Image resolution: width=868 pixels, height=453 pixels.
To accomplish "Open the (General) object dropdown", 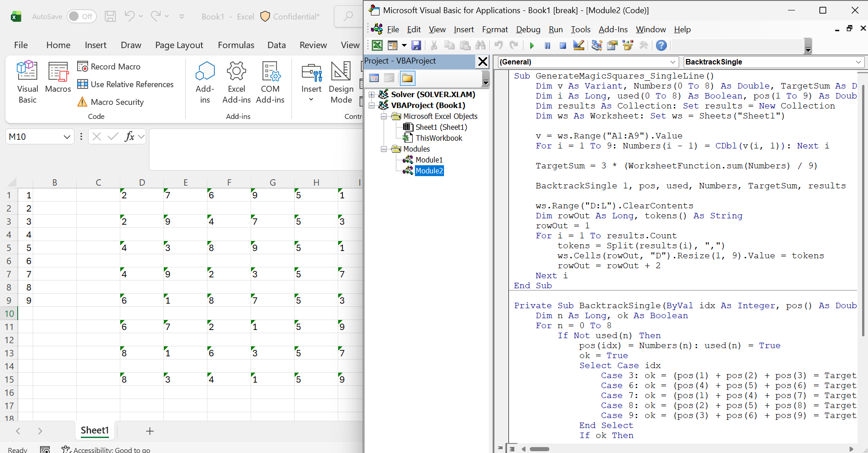I will coord(672,62).
